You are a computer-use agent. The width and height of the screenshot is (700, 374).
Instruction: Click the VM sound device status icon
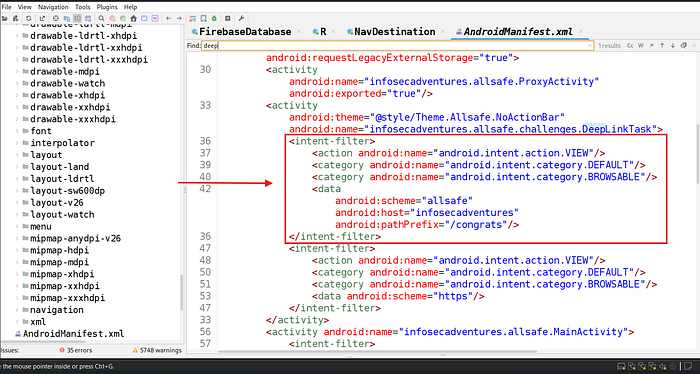[x=663, y=366]
